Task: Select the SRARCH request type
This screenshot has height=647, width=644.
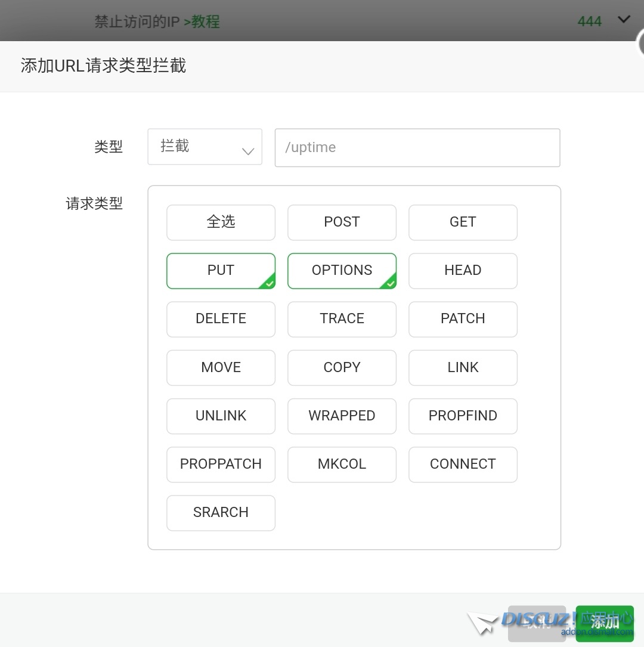Action: tap(221, 513)
